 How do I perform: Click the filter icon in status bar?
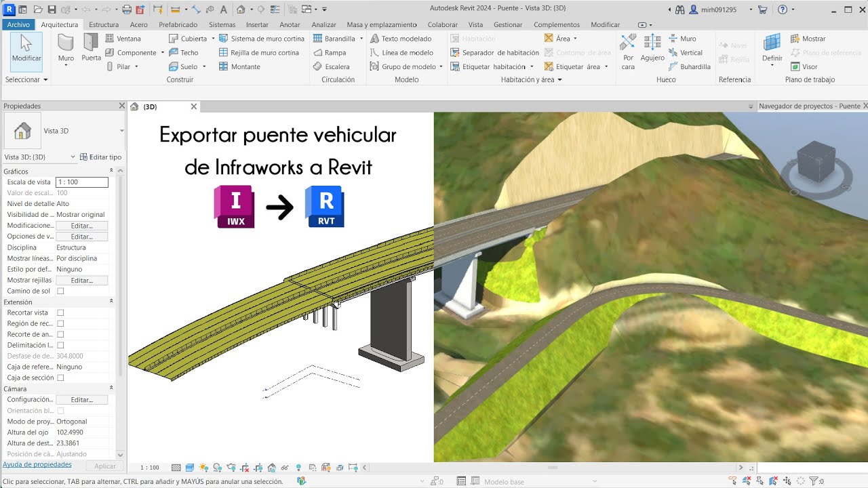[813, 481]
